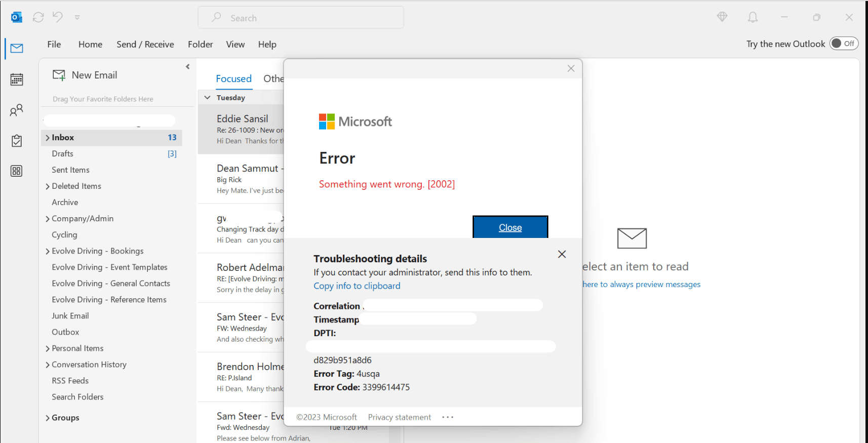Viewport: 868px width, 443px height.
Task: Open the Folder ribbon tab
Action: pos(200,44)
